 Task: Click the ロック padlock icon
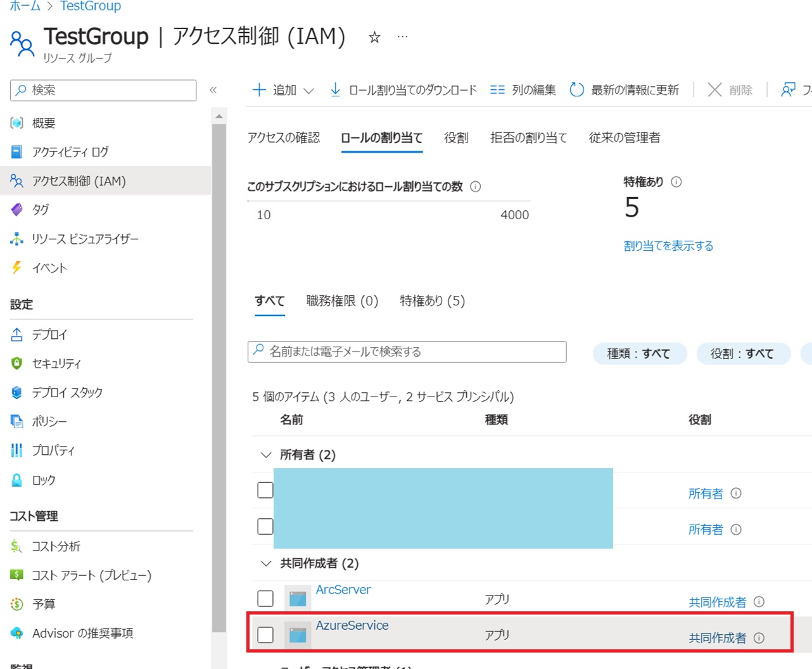point(17,480)
